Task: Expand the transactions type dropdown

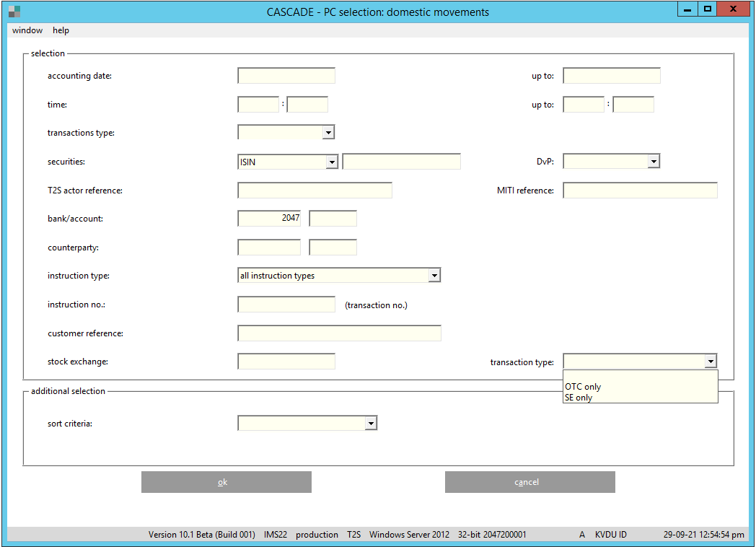Action: [328, 133]
